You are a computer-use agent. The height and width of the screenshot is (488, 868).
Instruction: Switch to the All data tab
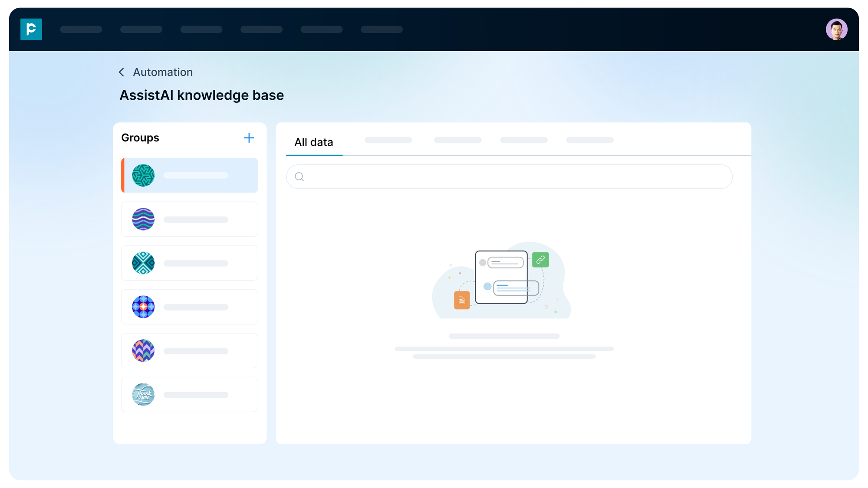click(314, 142)
